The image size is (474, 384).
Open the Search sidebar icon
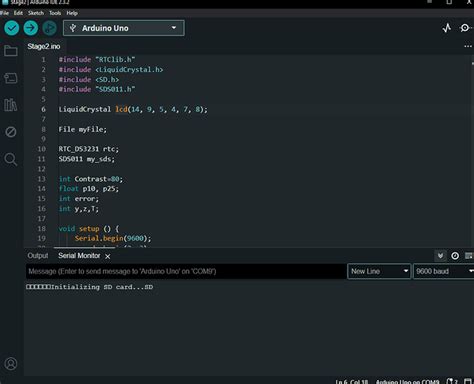[11, 159]
